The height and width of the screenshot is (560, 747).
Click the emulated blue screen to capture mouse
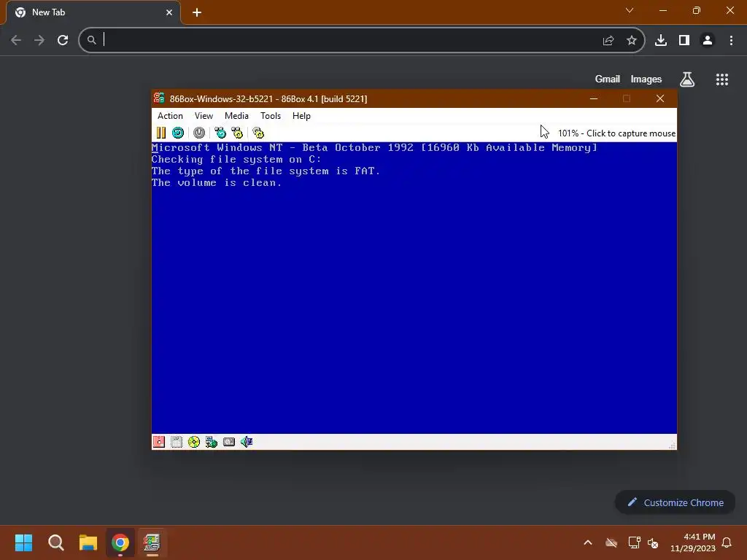point(414,287)
